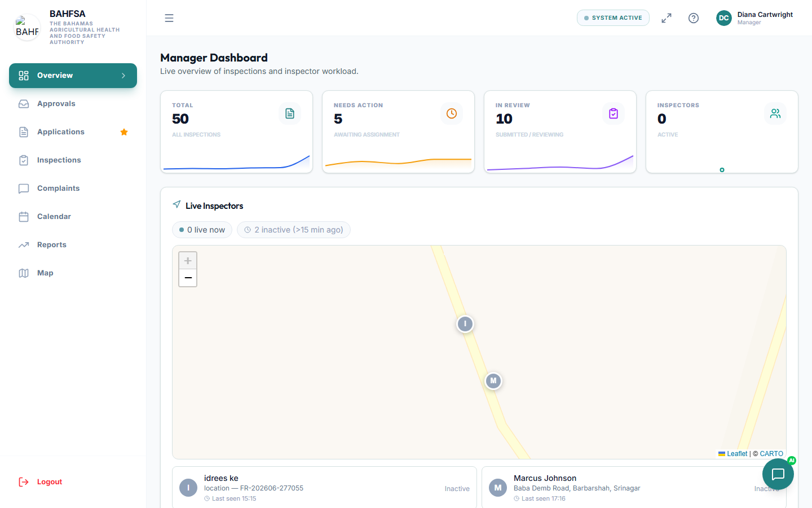The height and width of the screenshot is (508, 812).
Task: Switch to the Map page
Action: (73, 273)
